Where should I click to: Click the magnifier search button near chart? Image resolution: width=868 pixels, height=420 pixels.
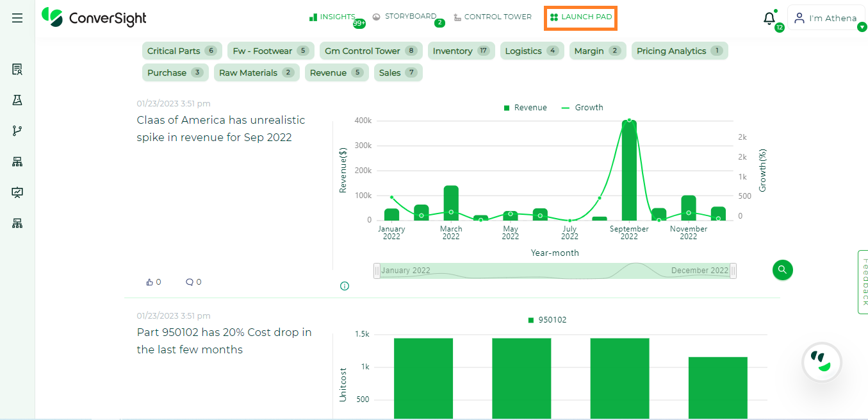[782, 270]
